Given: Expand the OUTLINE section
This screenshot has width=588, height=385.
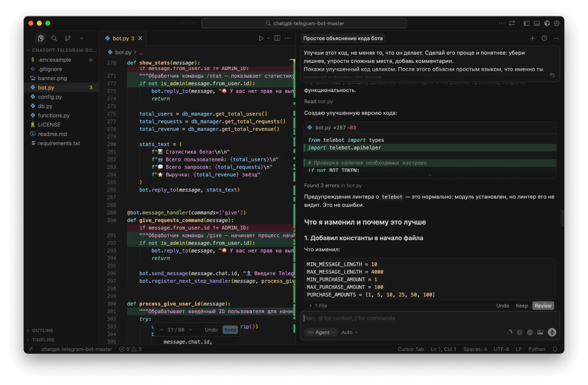Looking at the screenshot, I should [x=42, y=330].
